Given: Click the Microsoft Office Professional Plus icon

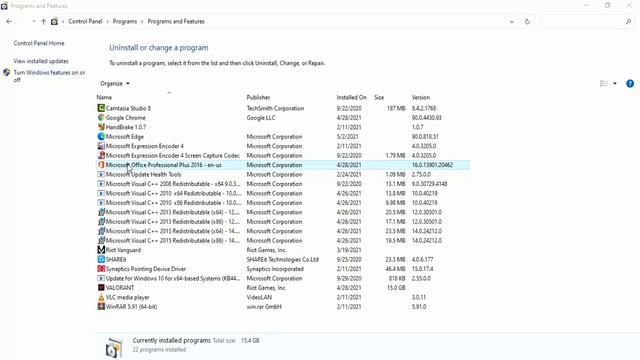Looking at the screenshot, I should point(101,165).
